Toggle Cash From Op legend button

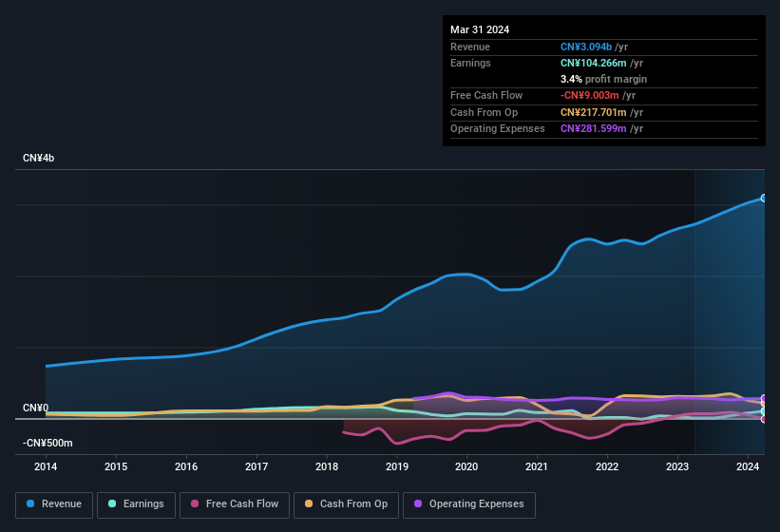[x=346, y=503]
